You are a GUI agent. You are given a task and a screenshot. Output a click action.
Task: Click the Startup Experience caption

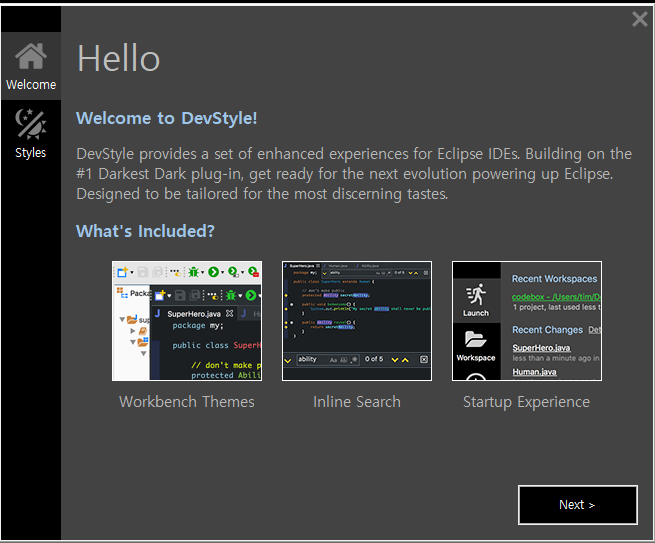[526, 402]
